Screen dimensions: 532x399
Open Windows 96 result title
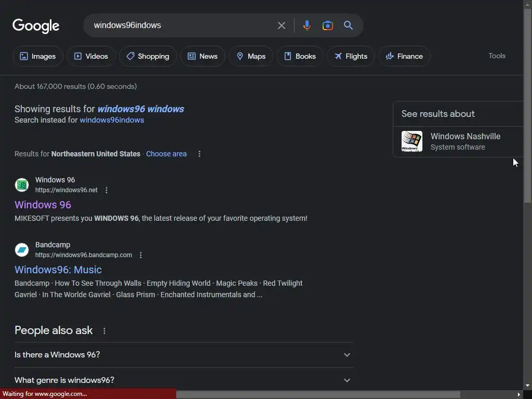pyautogui.click(x=43, y=205)
